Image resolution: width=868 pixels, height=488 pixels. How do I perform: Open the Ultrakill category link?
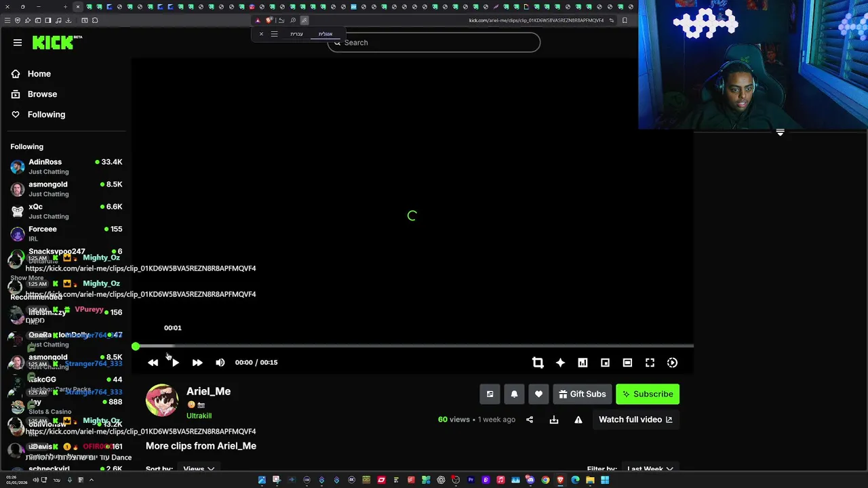click(199, 415)
